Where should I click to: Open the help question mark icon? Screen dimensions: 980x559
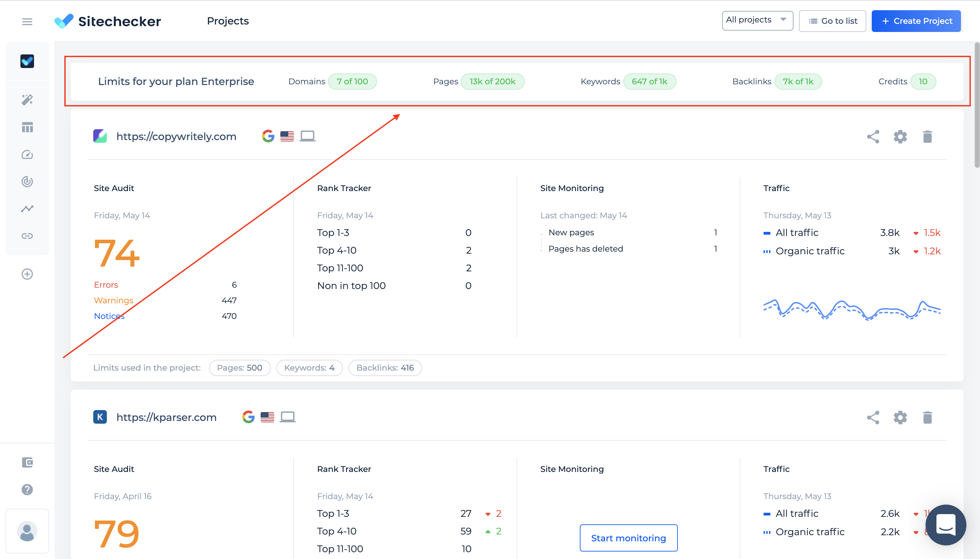[27, 490]
